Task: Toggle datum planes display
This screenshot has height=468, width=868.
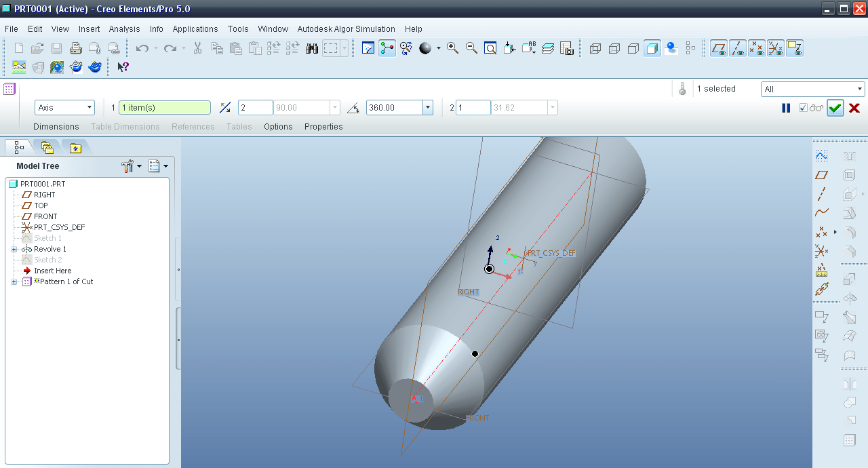Action: (x=719, y=48)
